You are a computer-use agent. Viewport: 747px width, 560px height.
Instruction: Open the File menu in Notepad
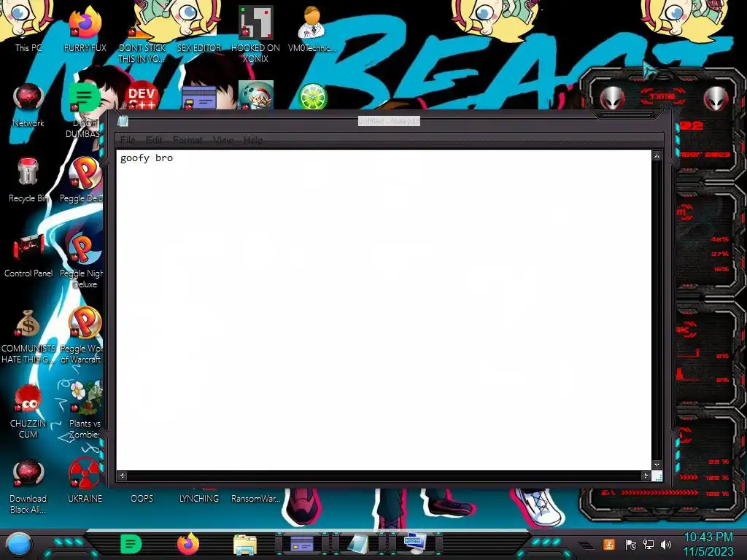[128, 140]
